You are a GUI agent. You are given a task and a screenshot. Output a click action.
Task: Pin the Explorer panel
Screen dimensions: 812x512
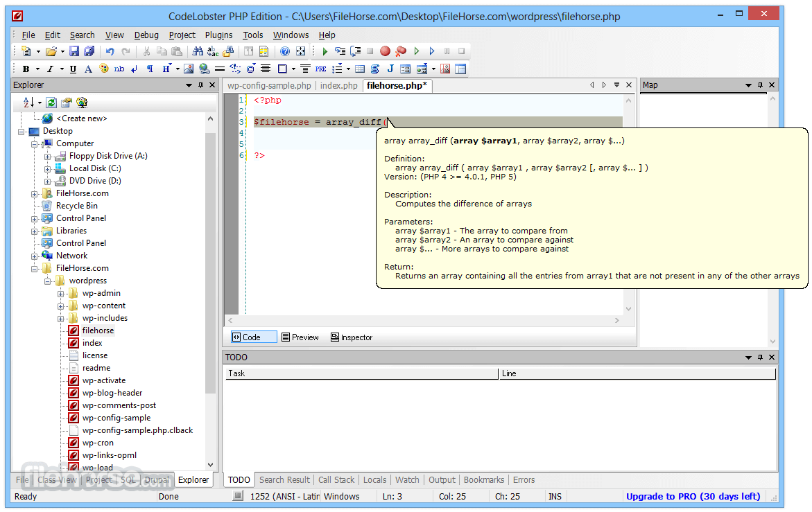201,85
